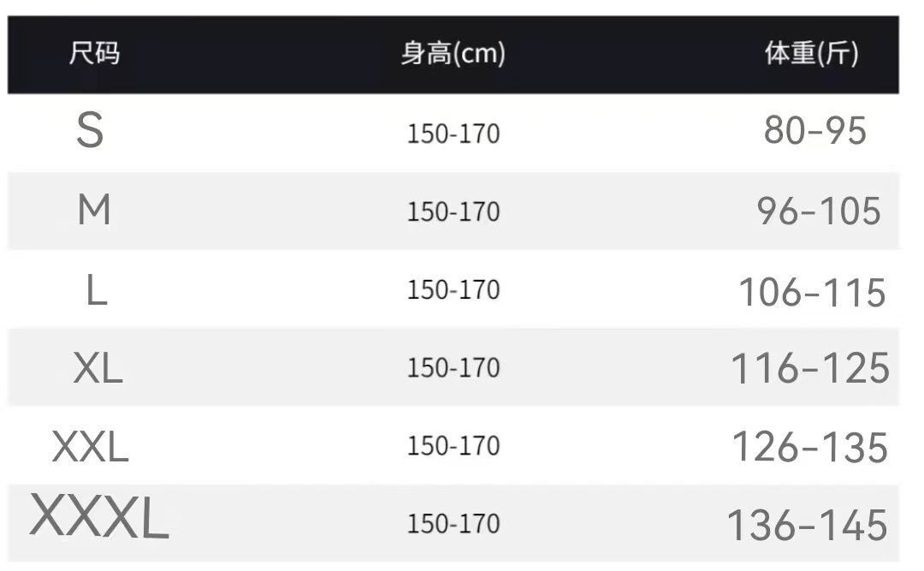Click the 150-170 height in the XL row
The image size is (924, 571).
coord(453,368)
